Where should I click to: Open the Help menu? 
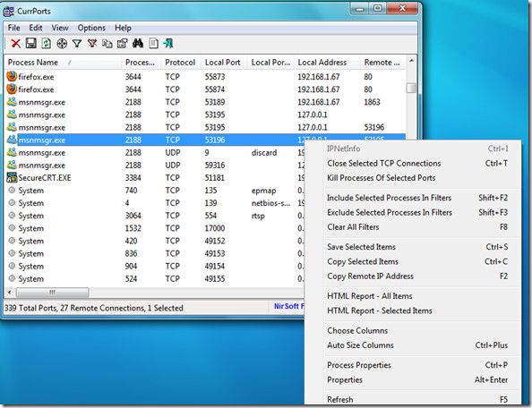pos(123,28)
